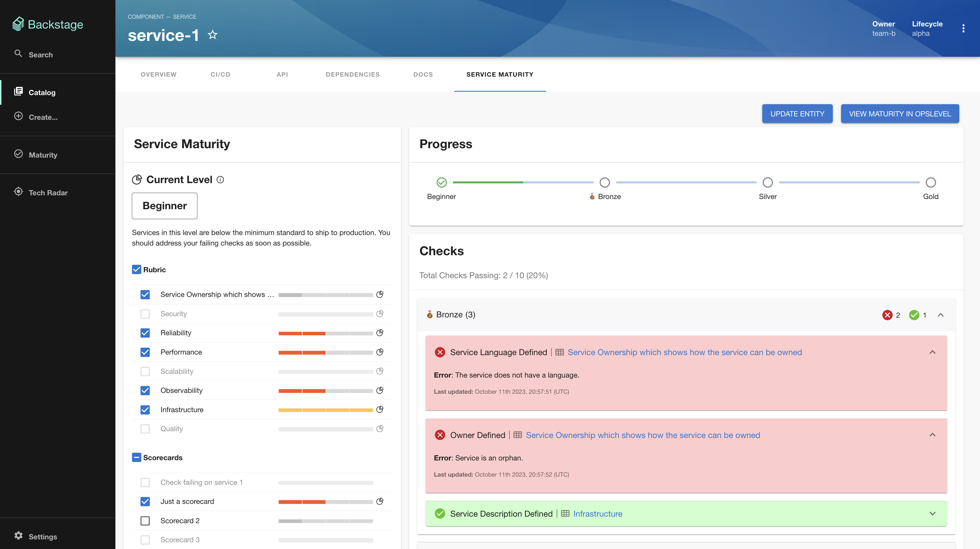Open Settings gear in sidebar
This screenshot has height=549, width=980.
(x=18, y=536)
